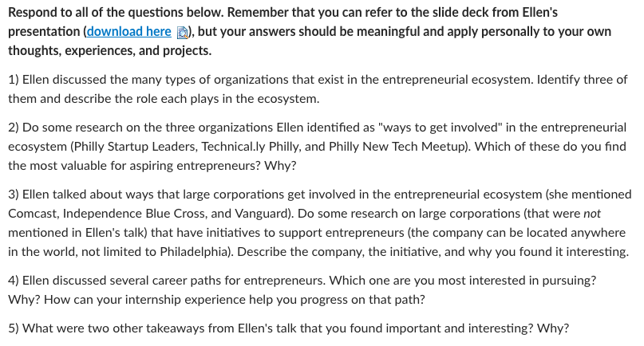The image size is (644, 346).
Task: Click the word "Comcast" in question 3
Action: [x=34, y=214]
